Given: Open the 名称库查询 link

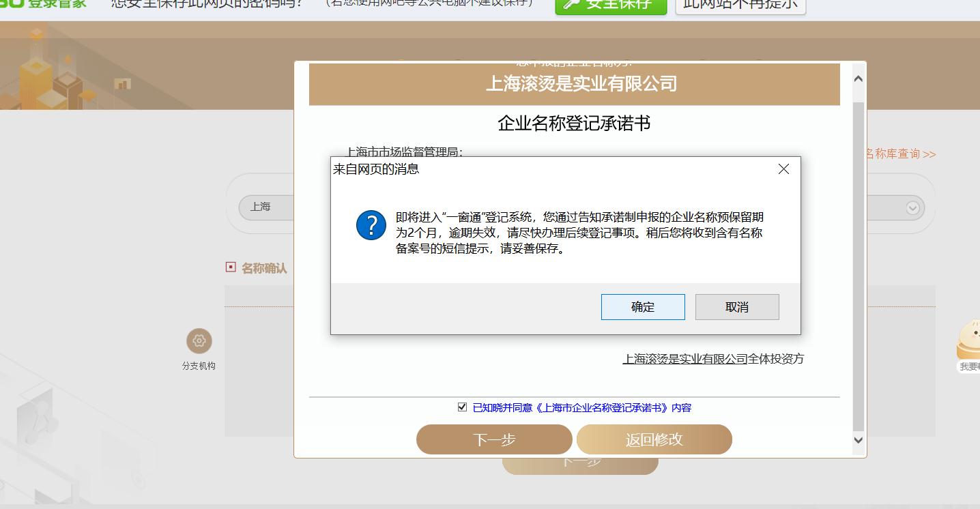Looking at the screenshot, I should (901, 154).
